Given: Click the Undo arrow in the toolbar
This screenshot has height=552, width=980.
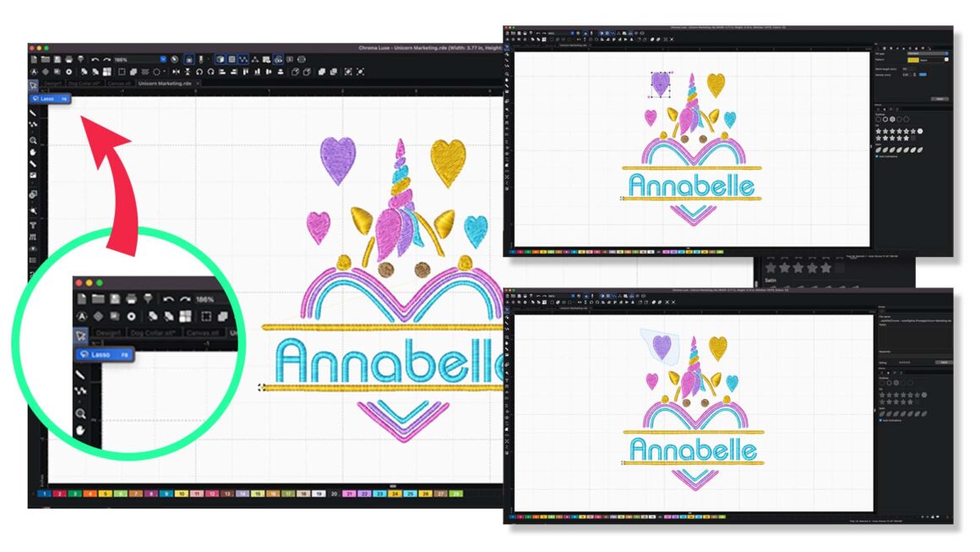Looking at the screenshot, I should [x=95, y=59].
